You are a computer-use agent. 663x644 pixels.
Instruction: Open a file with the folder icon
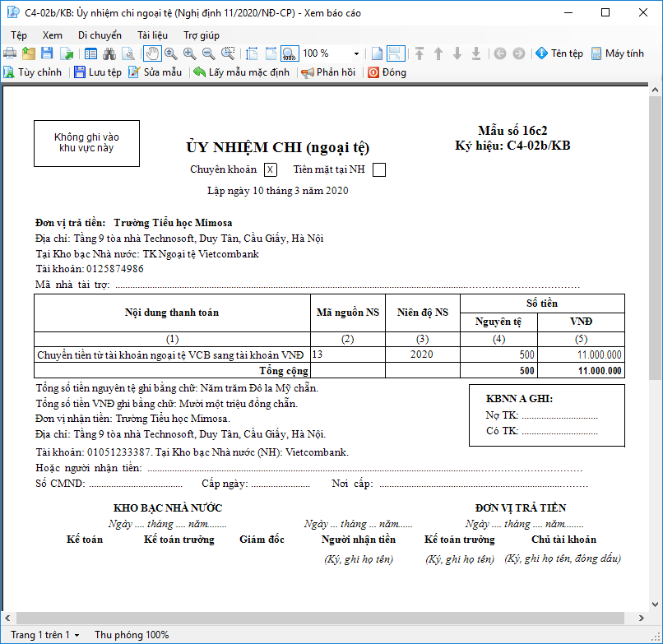pos(29,53)
